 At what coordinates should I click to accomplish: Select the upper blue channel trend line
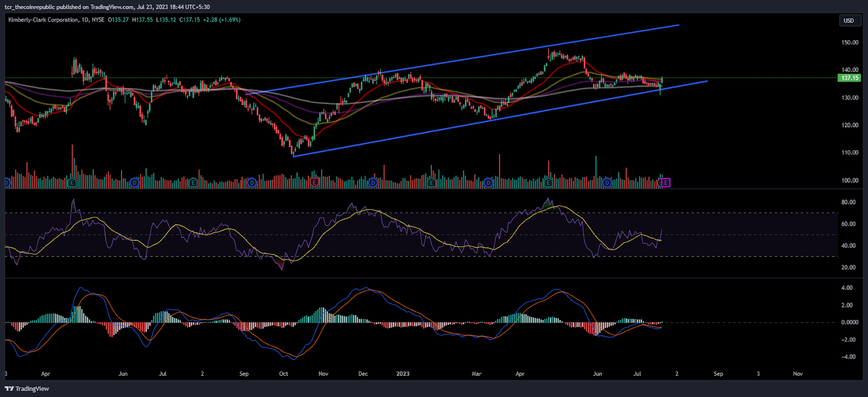(x=462, y=60)
